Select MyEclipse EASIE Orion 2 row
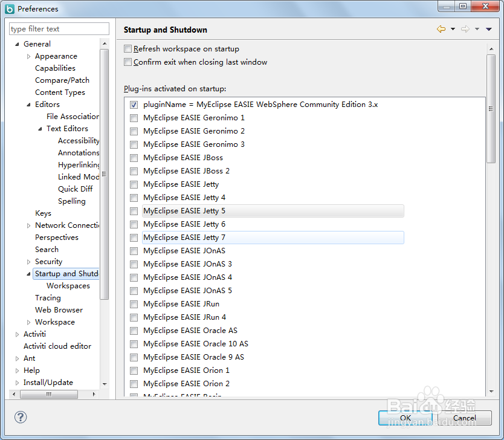This screenshot has height=440, width=504. [186, 384]
